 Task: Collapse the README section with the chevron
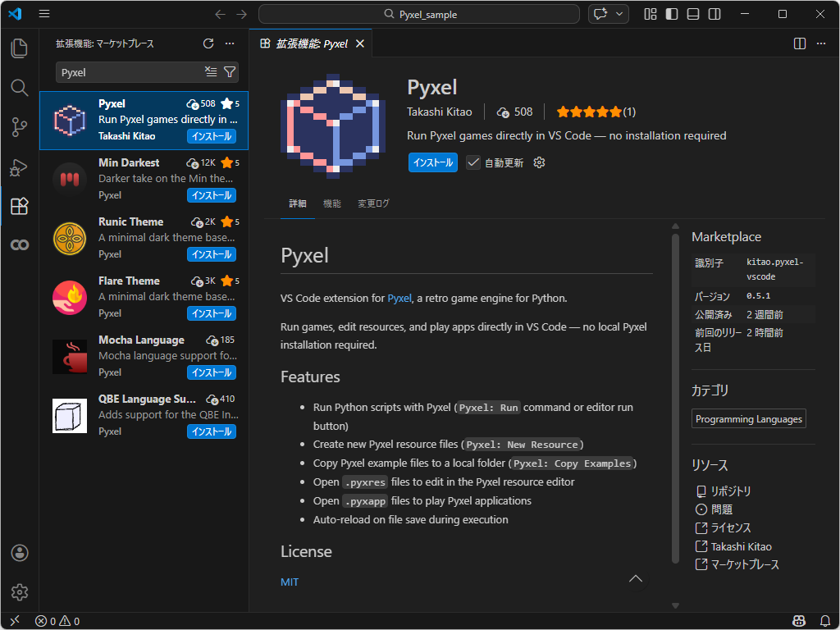(x=636, y=578)
